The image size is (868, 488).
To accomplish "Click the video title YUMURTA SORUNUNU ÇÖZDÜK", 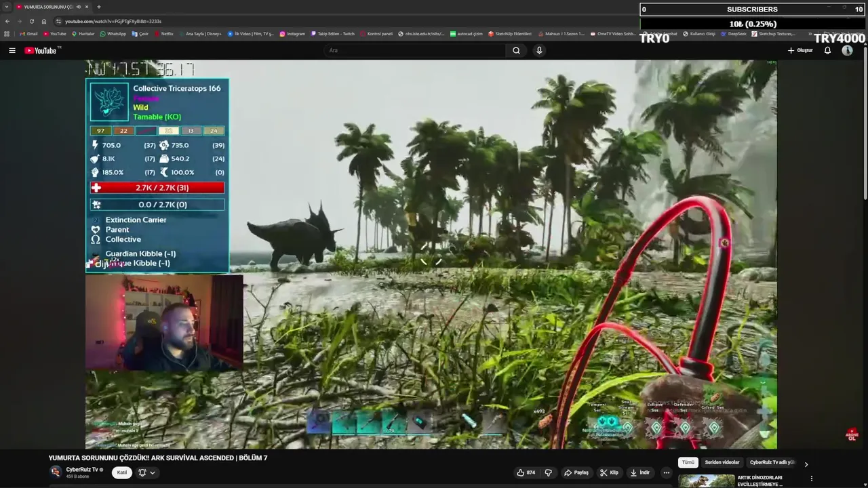I will [158, 458].
